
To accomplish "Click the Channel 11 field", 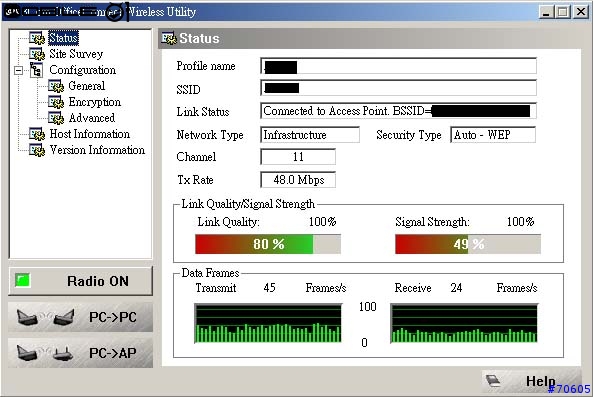I will [298, 157].
